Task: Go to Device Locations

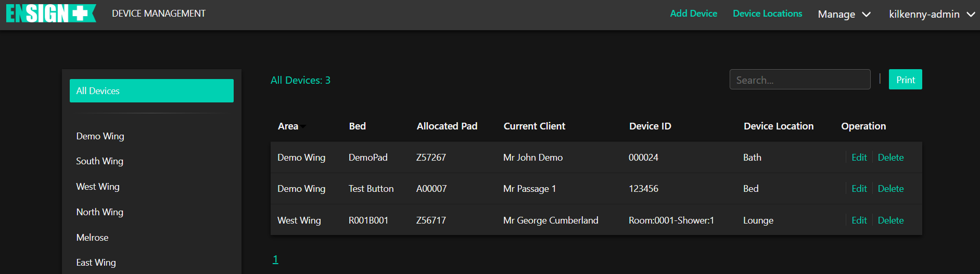Action: click(x=767, y=14)
